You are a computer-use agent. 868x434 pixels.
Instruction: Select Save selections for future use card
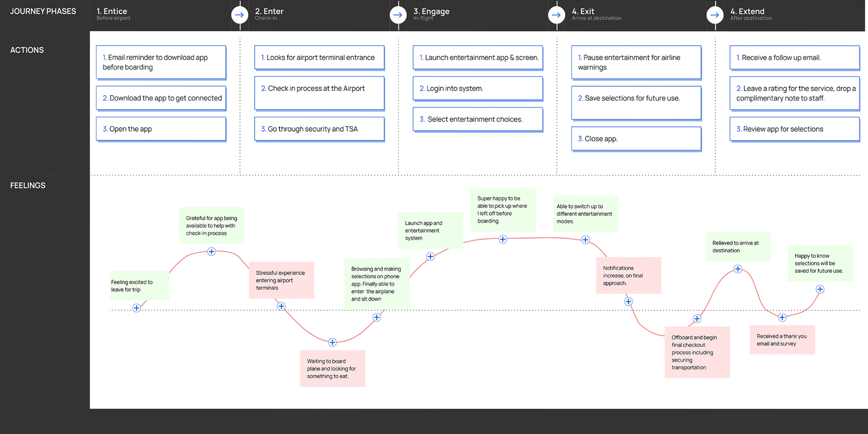click(636, 103)
